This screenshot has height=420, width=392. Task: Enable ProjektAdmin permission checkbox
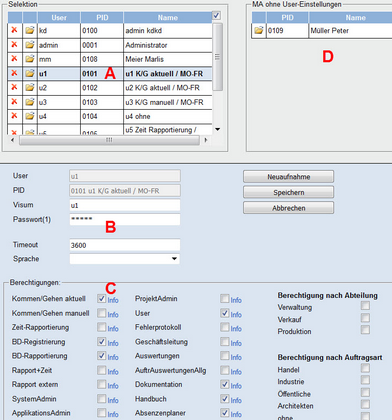pos(225,298)
